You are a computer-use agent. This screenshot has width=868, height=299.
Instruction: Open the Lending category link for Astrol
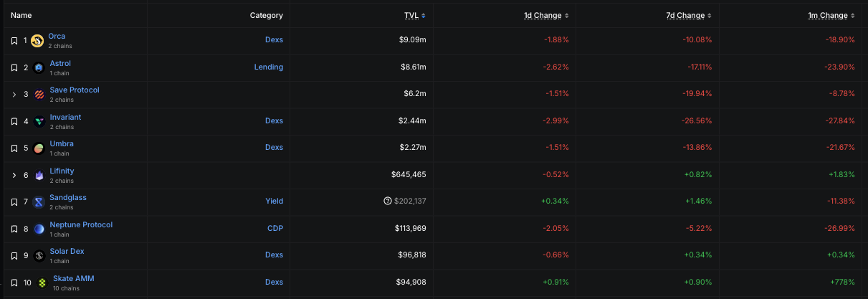pos(268,67)
